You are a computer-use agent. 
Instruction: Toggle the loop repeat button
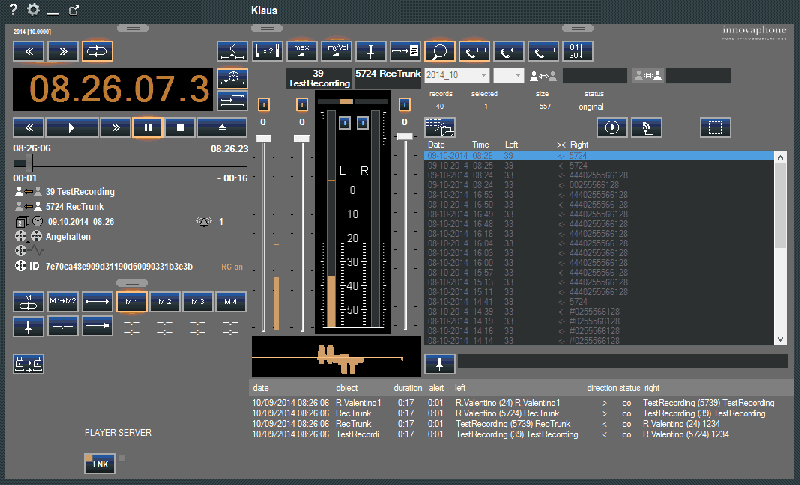[97, 52]
